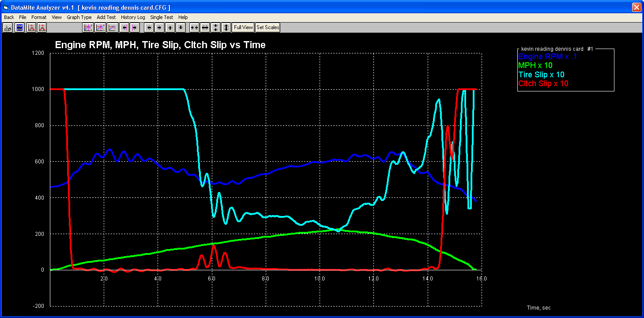Click the 8.0 x-axis tick label
The width and height of the screenshot is (644, 318).
pos(266,278)
